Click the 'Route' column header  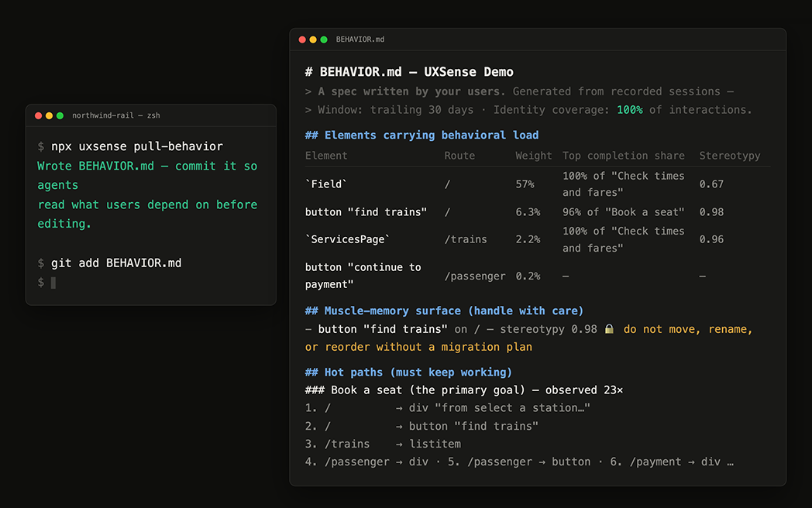[459, 156]
